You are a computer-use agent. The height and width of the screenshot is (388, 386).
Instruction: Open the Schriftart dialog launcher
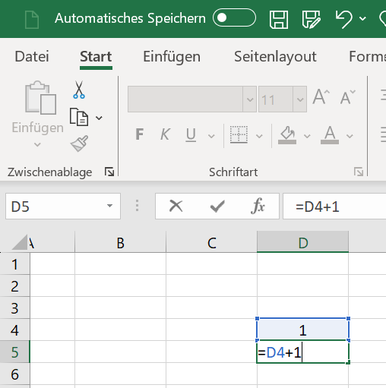359,172
